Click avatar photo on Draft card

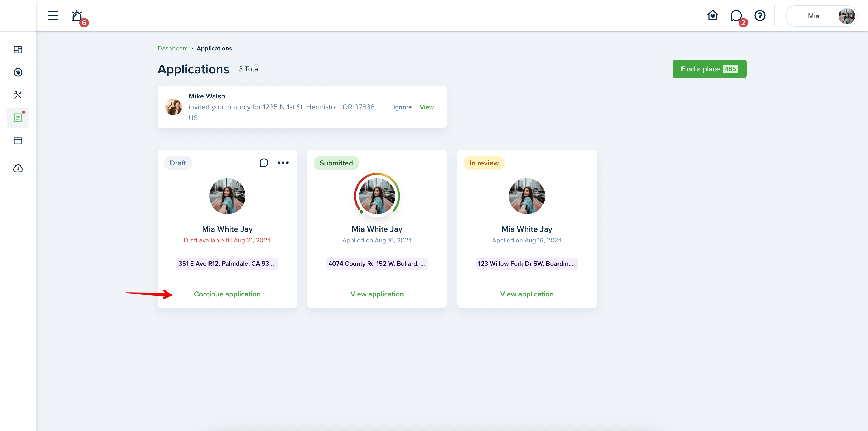(x=227, y=196)
